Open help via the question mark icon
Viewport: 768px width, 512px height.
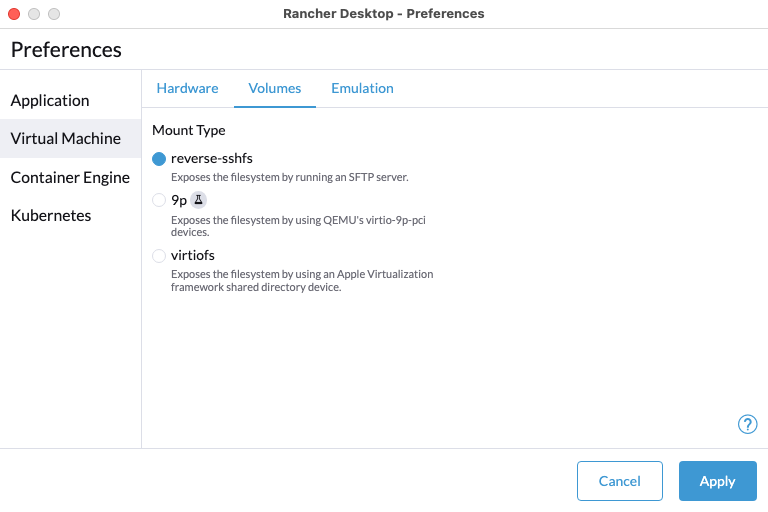(x=747, y=424)
